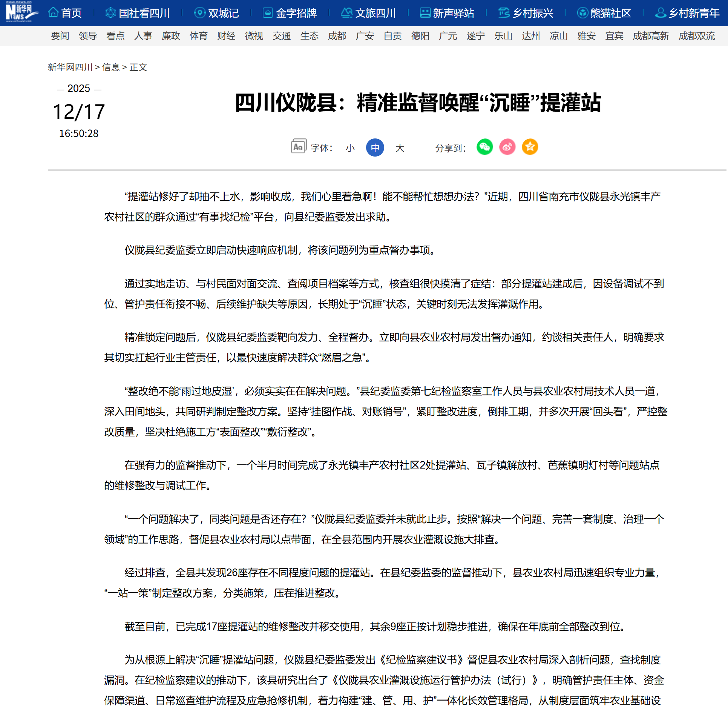Open 要闻 sub-navigation link

(x=60, y=36)
